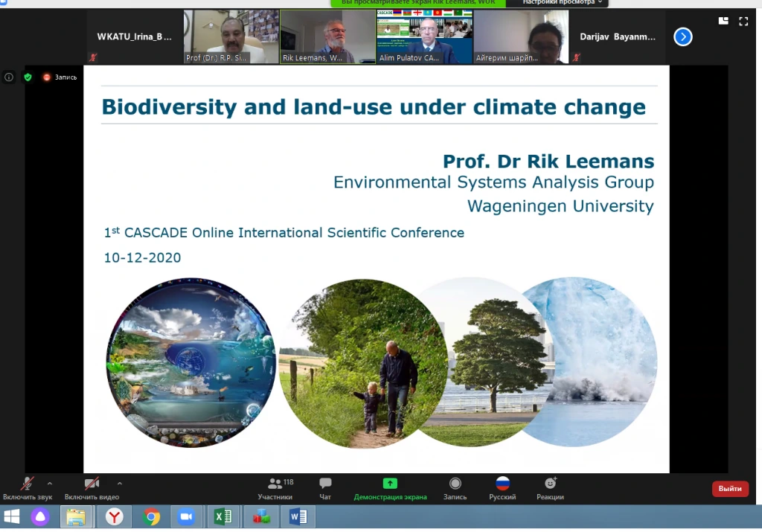Launch Google Chrome from taskbar
The height and width of the screenshot is (532, 762).
(x=151, y=516)
